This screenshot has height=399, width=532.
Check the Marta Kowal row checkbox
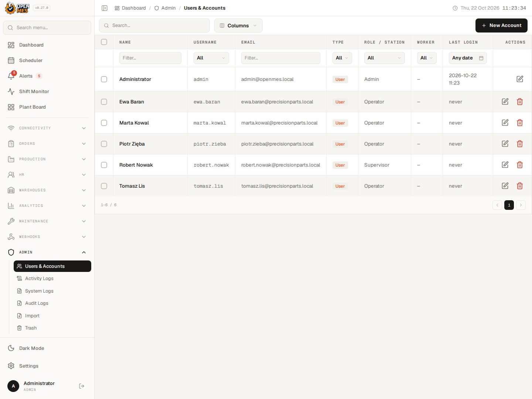tap(104, 123)
